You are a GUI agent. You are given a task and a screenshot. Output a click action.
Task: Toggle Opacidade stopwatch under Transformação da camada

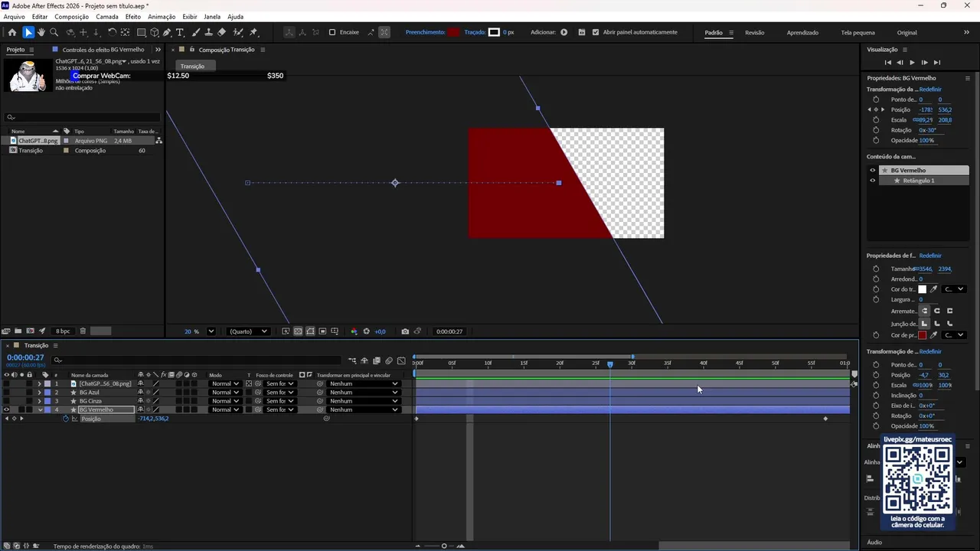[876, 141]
